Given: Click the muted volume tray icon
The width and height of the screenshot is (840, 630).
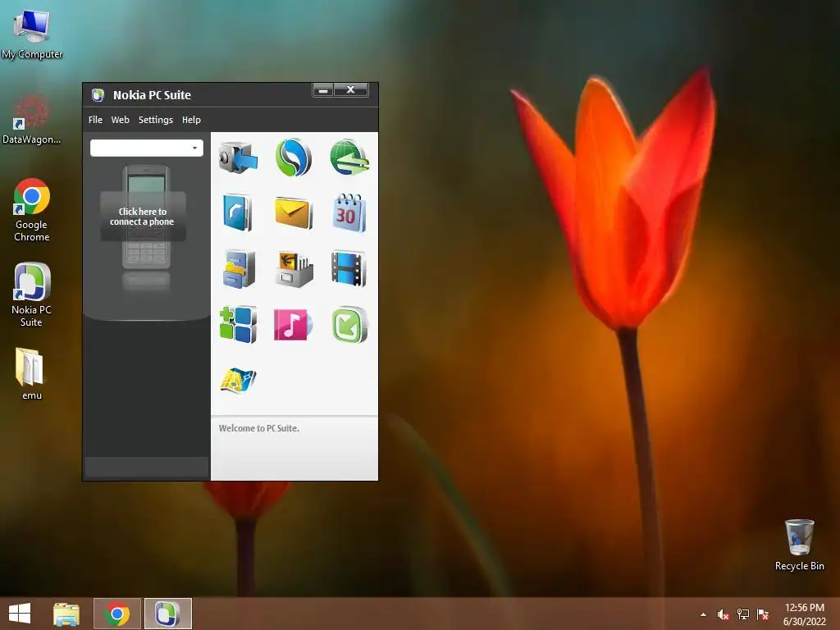Looking at the screenshot, I should pos(723,614).
